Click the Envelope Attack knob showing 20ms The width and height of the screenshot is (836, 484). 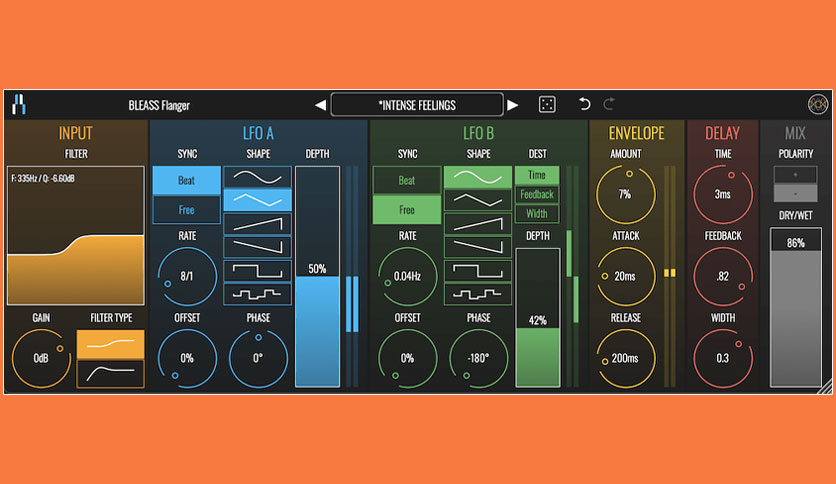[x=625, y=276]
